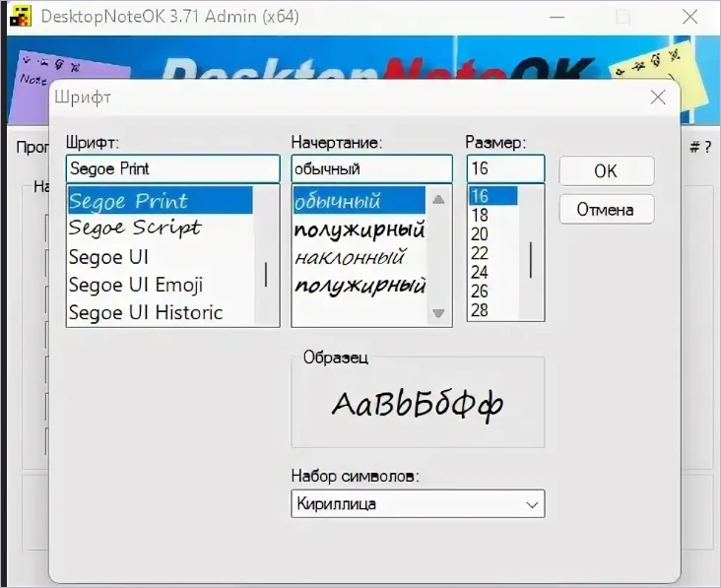The width and height of the screenshot is (721, 588).
Task: Open the Набор символов Кириллица dropdown
Action: pyautogui.click(x=418, y=504)
